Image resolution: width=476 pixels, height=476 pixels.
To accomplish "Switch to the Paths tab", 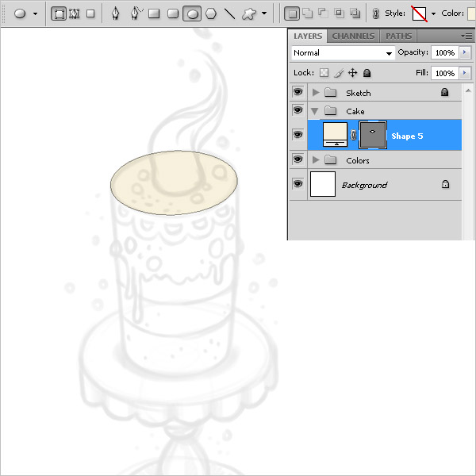I will [x=398, y=36].
